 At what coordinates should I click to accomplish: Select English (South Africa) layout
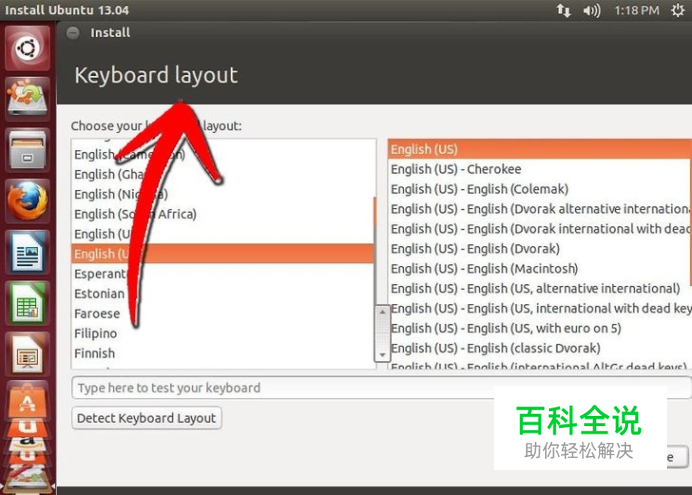click(222, 214)
